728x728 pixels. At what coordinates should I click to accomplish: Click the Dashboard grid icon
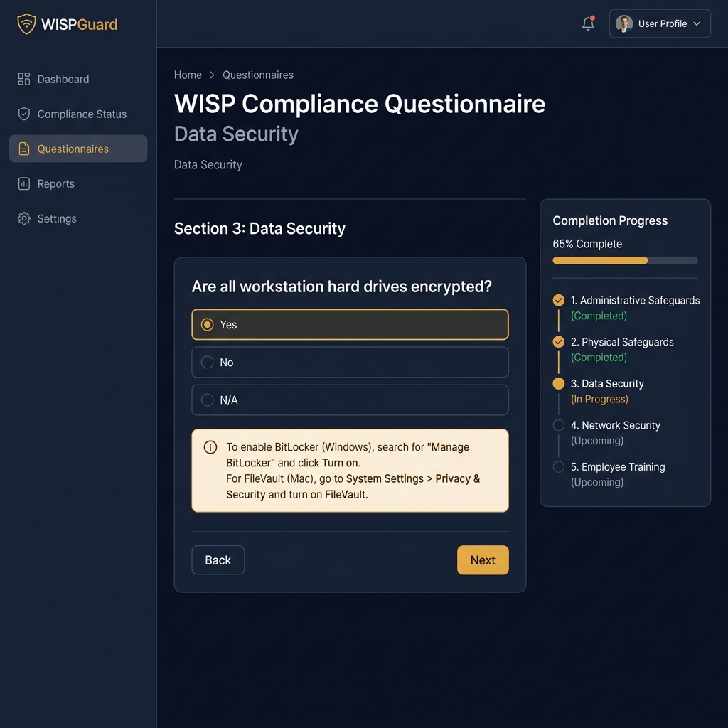(24, 79)
